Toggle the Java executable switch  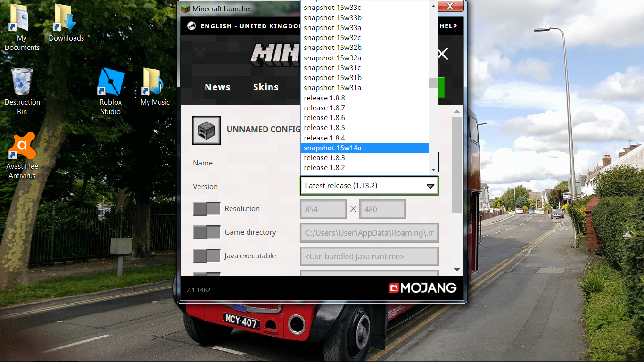(206, 256)
